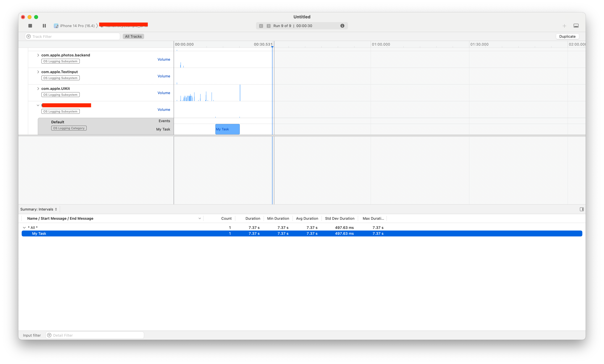
Task: Go to the next run arrow
Action: tap(269, 26)
